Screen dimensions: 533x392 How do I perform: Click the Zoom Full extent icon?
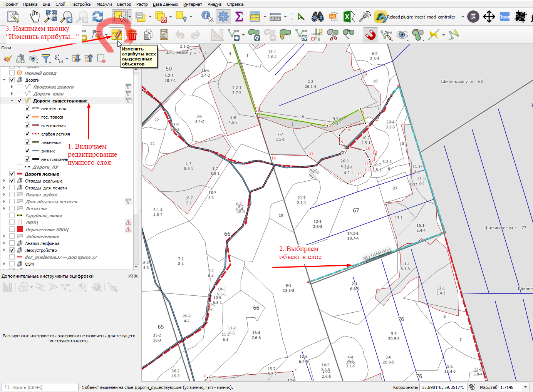pos(51,17)
